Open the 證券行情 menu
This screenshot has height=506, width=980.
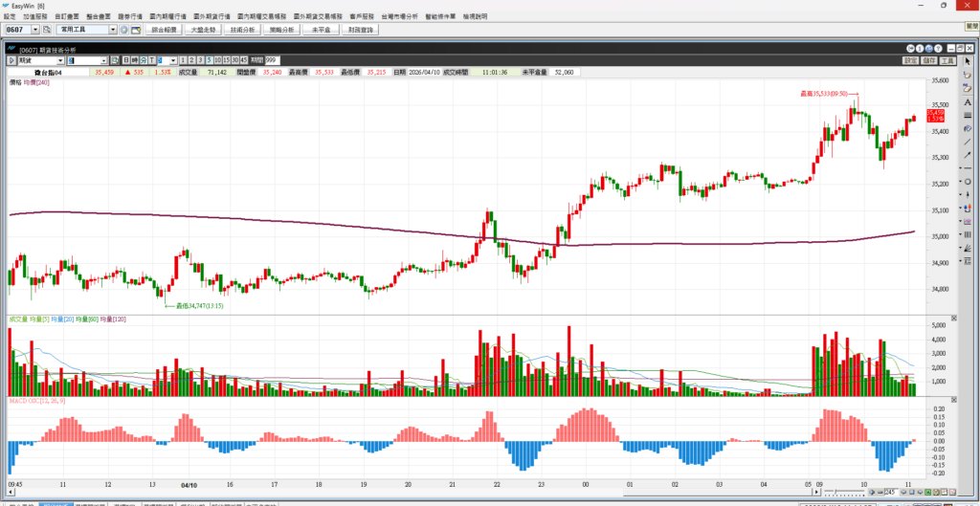click(x=130, y=17)
